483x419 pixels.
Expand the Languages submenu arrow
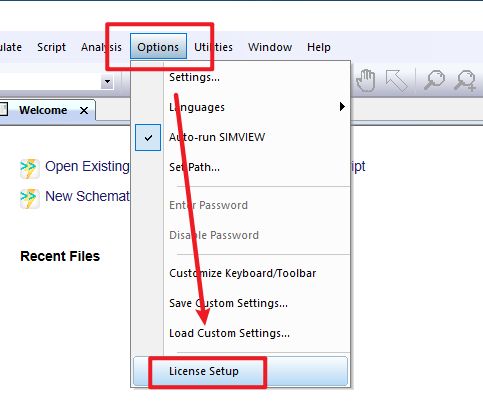coord(342,107)
